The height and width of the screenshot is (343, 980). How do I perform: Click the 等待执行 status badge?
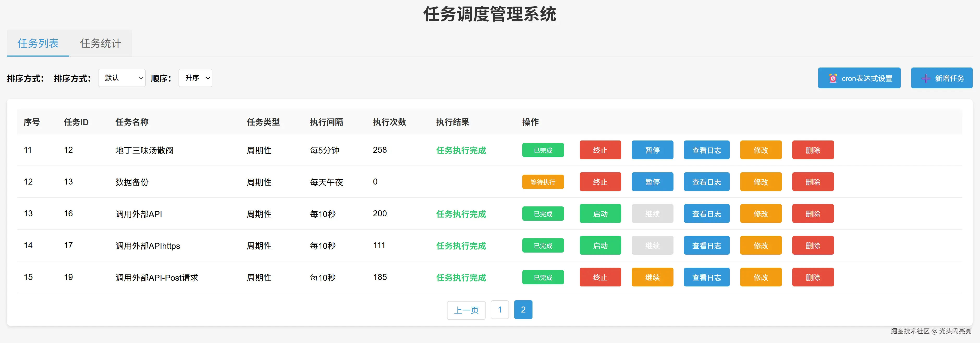[543, 182]
